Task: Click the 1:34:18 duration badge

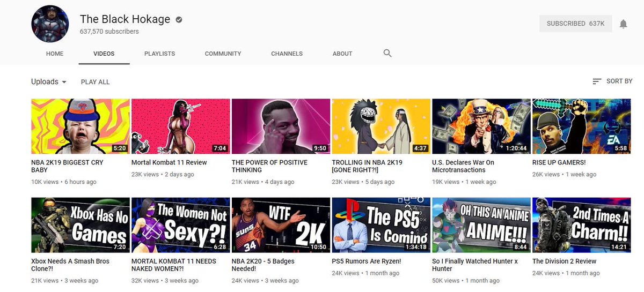Action: tap(416, 247)
